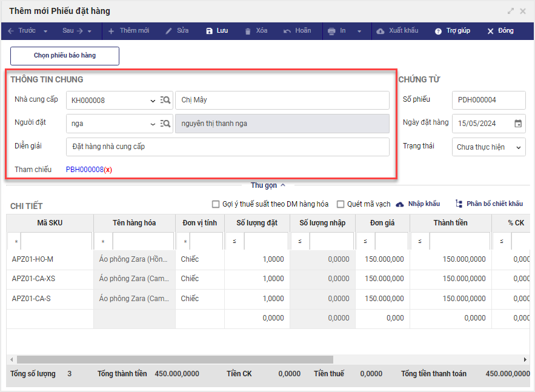Screen dimensions: 535x392
Task: Click the Lưu save icon in toolbar
Action: click(x=210, y=31)
